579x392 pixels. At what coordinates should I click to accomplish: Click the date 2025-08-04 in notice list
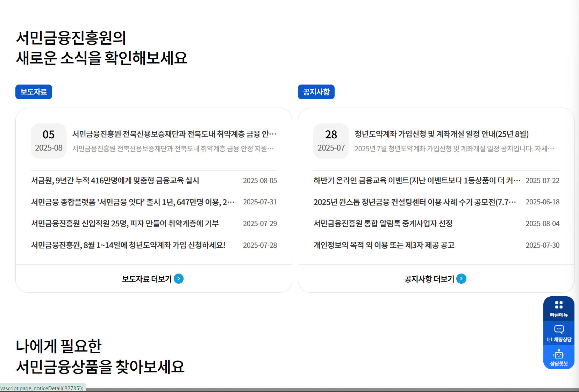tap(543, 224)
